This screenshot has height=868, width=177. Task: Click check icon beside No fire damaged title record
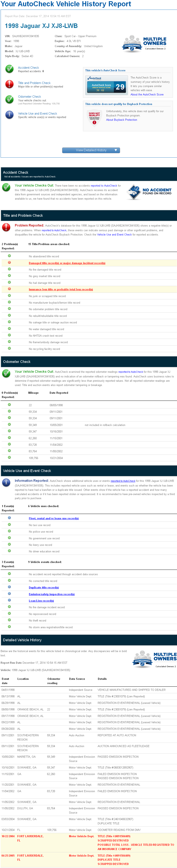click(9, 269)
